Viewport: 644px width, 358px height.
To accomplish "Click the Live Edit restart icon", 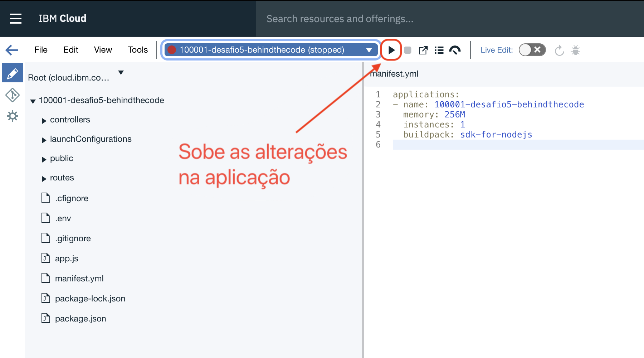I will (x=559, y=50).
